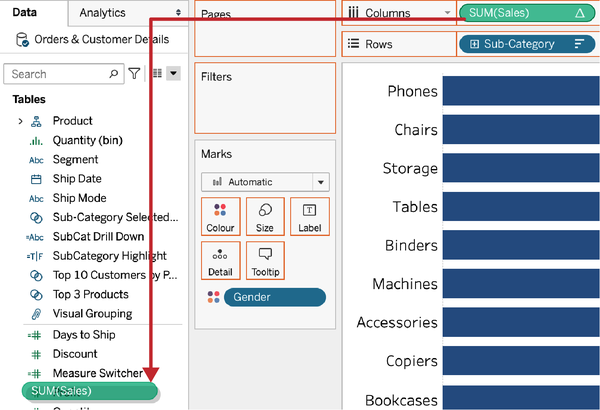Open the Size mark property
Screen dimensions: 600x410
click(x=265, y=216)
